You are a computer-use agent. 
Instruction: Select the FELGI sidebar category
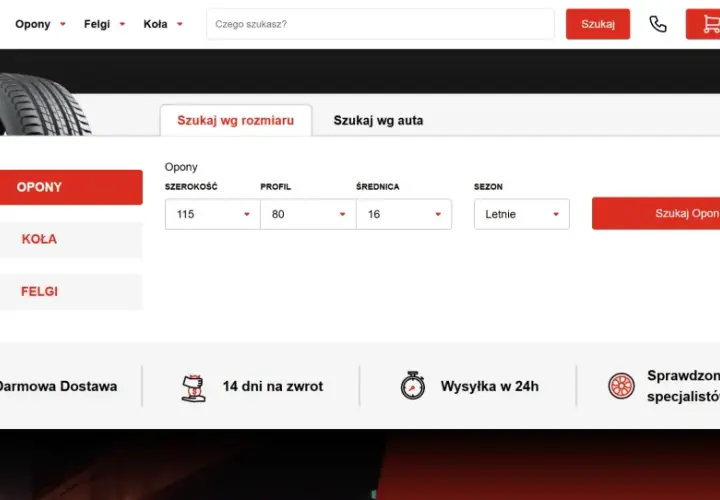pyautogui.click(x=71, y=292)
